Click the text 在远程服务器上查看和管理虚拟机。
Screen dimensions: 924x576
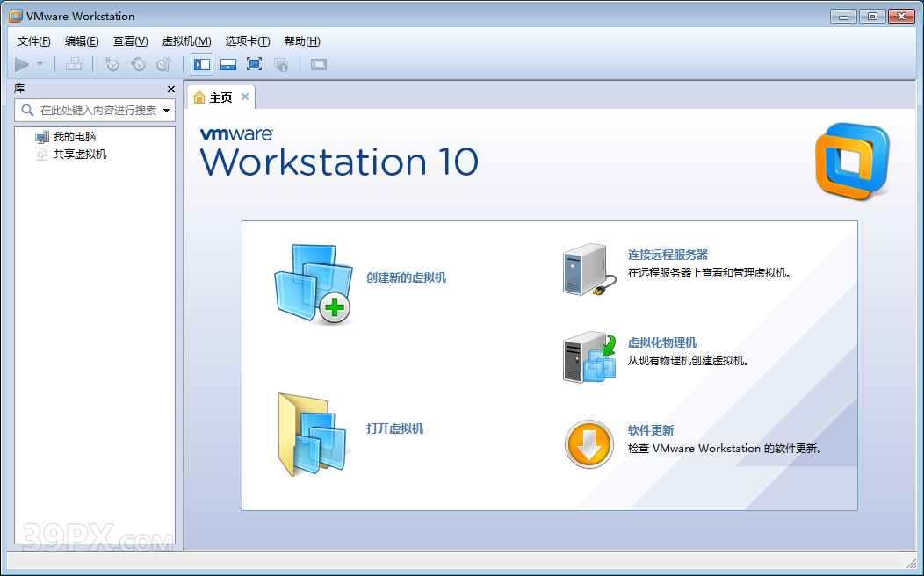click(x=709, y=273)
